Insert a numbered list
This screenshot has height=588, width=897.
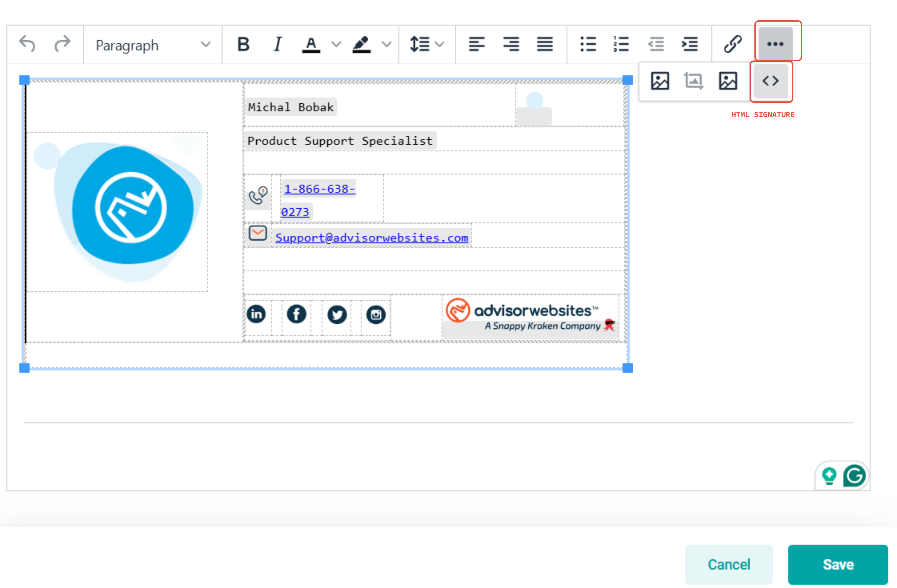pyautogui.click(x=621, y=44)
